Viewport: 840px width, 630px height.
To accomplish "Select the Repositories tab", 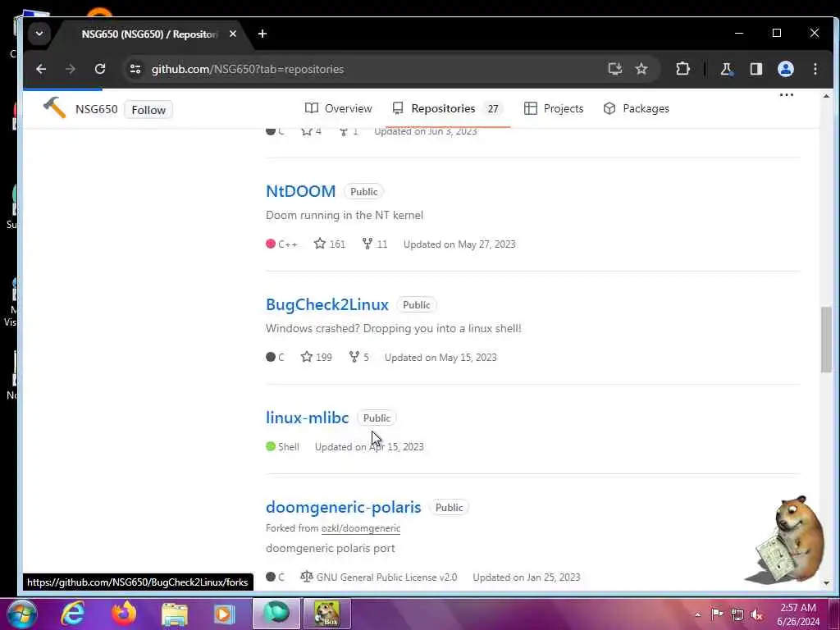I will pos(447,108).
